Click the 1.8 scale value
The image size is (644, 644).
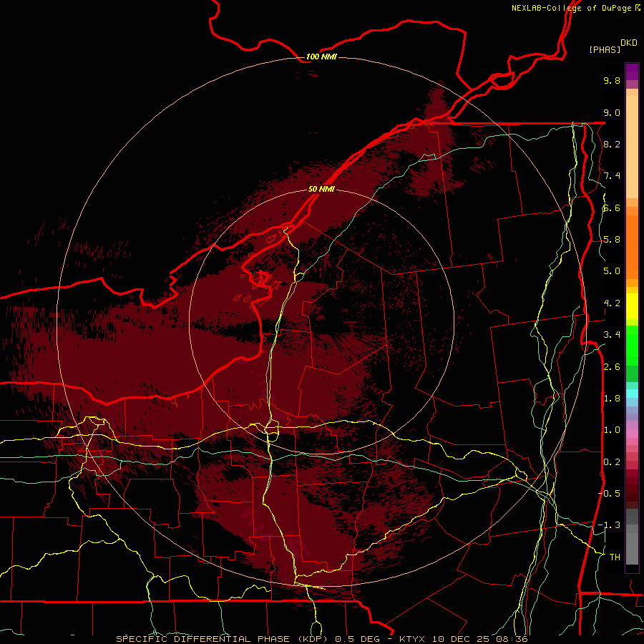click(612, 399)
